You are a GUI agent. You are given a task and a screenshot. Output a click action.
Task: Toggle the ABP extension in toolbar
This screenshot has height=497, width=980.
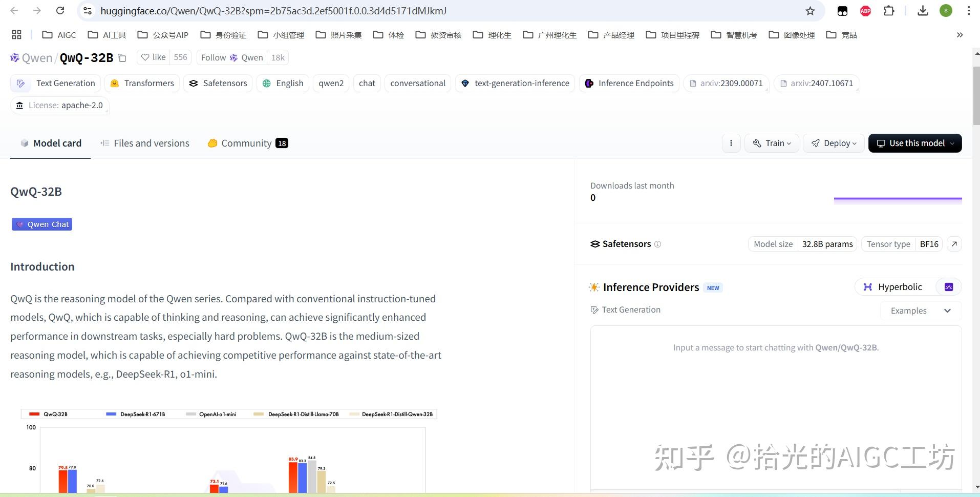(x=865, y=10)
